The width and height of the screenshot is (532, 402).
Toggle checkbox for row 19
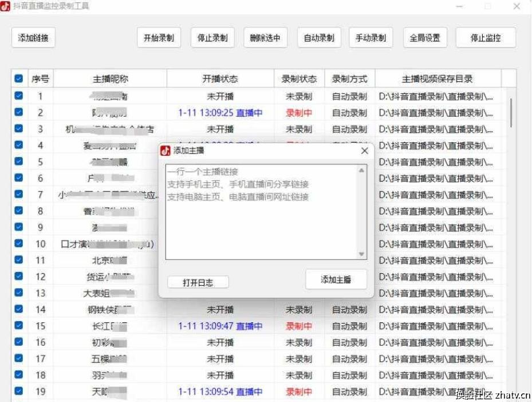coord(19,391)
